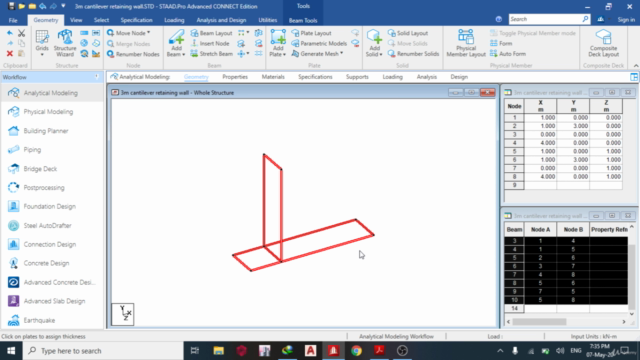
Task: Launch the Structure Wizard
Action: coord(65,43)
